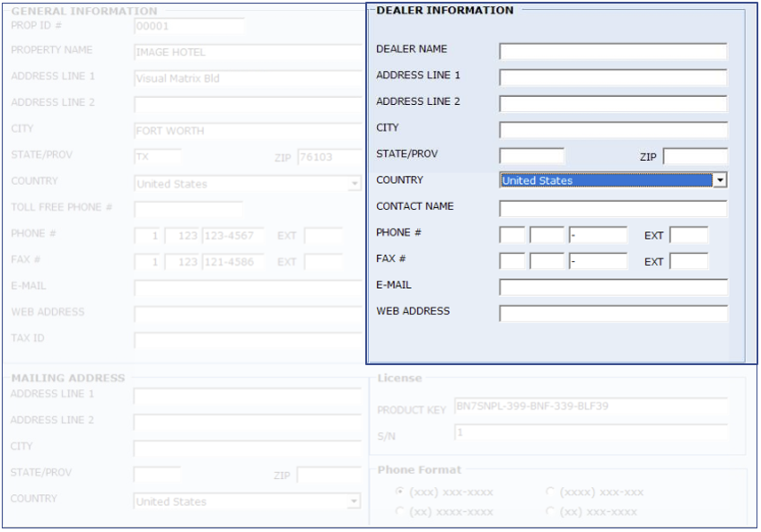This screenshot has height=532, width=761.
Task: Click the dealer Web Address field
Action: [x=613, y=314]
